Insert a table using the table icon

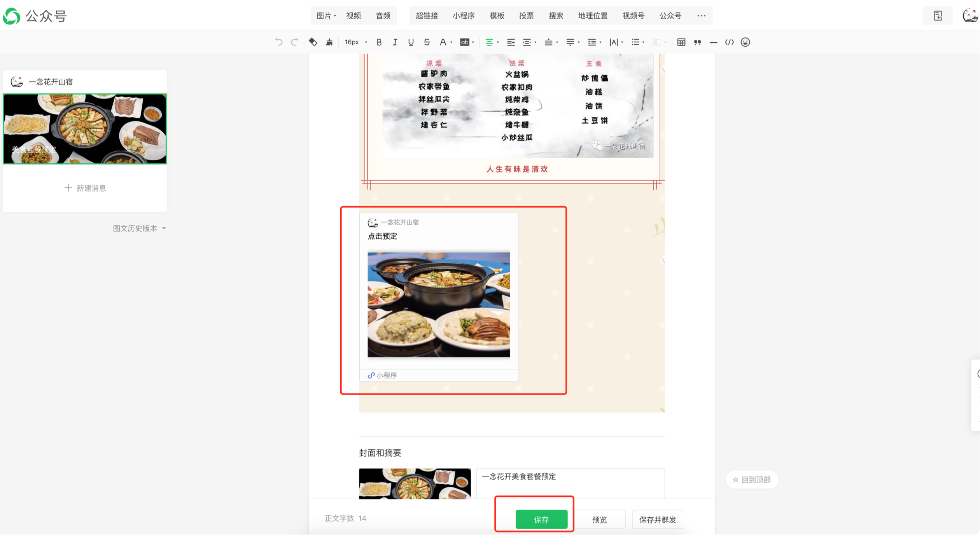click(x=681, y=42)
